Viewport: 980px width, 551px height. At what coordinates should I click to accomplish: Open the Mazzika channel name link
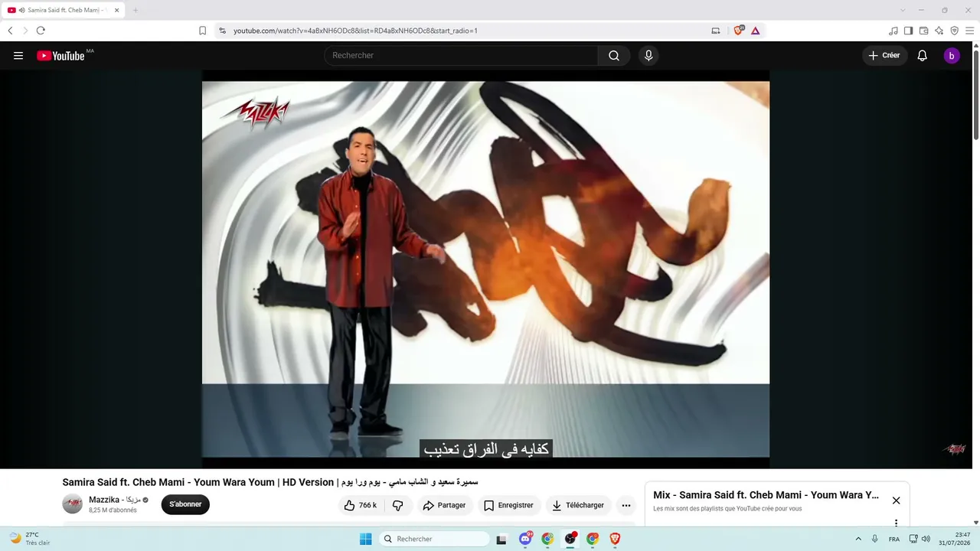(114, 500)
